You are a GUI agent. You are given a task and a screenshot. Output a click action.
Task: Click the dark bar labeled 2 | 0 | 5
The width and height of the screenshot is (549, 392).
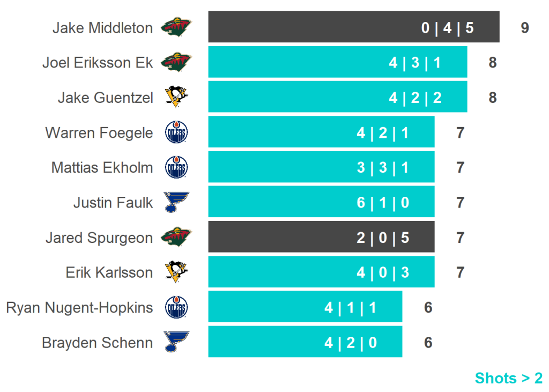(x=321, y=236)
